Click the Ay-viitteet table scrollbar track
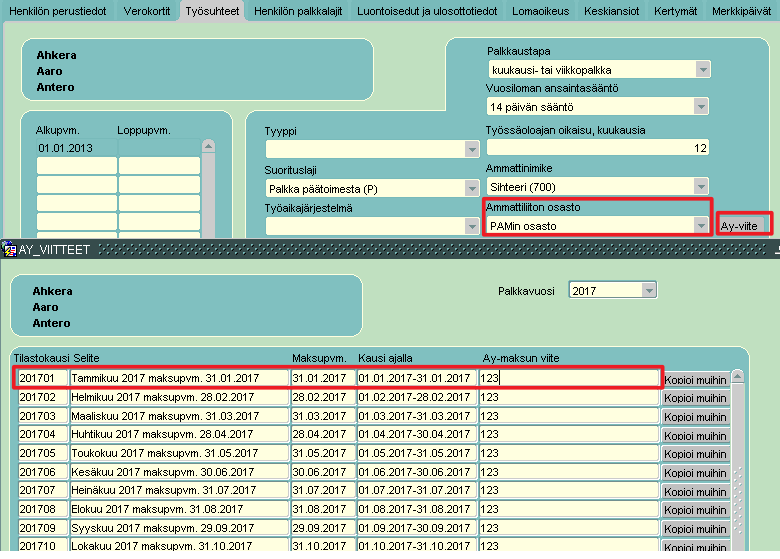 [x=738, y=467]
